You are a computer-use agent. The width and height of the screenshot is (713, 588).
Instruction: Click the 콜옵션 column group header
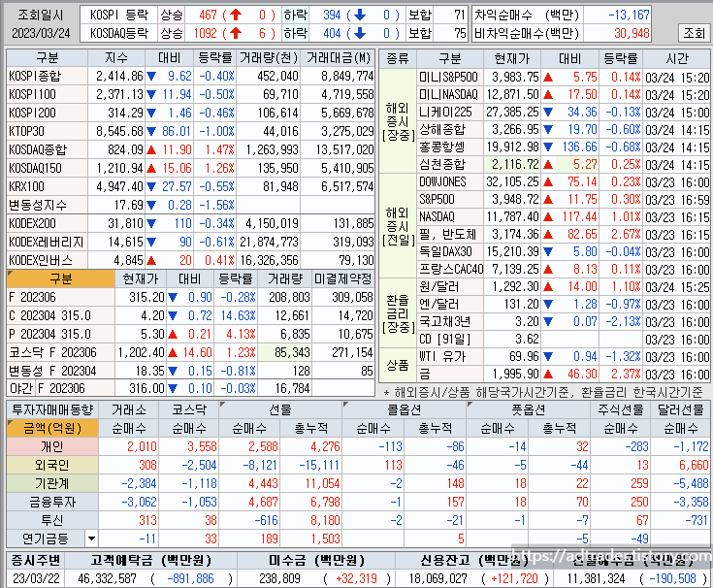point(405,410)
